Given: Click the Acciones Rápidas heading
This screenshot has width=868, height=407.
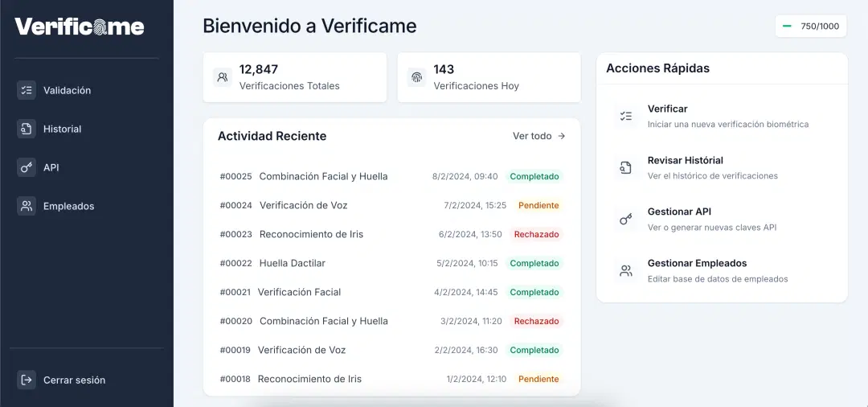Looking at the screenshot, I should coord(657,68).
